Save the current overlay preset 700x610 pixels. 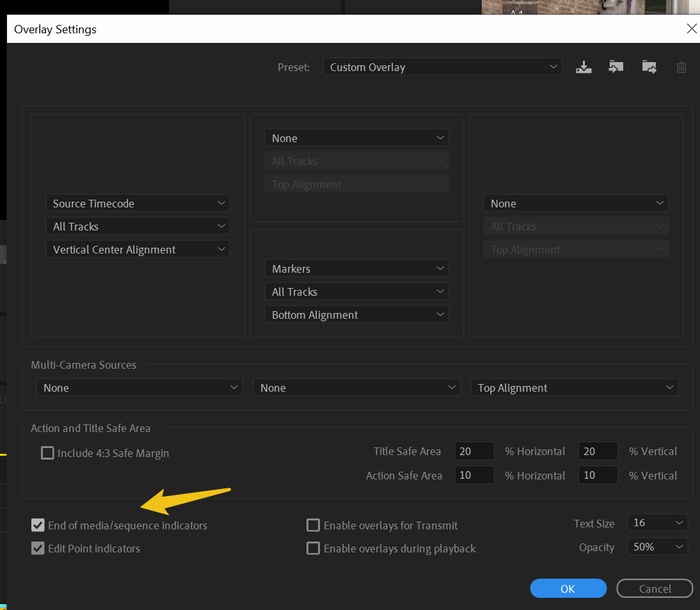(x=583, y=67)
